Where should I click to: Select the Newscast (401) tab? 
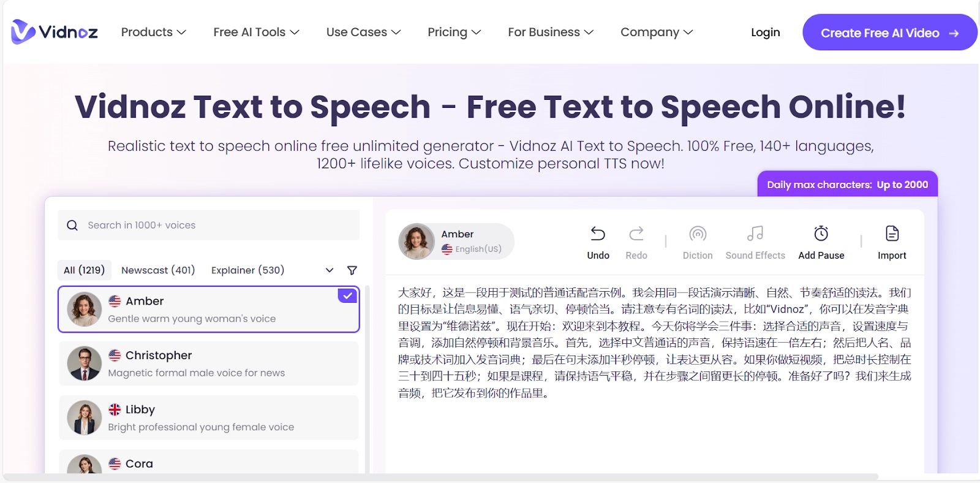pos(158,270)
